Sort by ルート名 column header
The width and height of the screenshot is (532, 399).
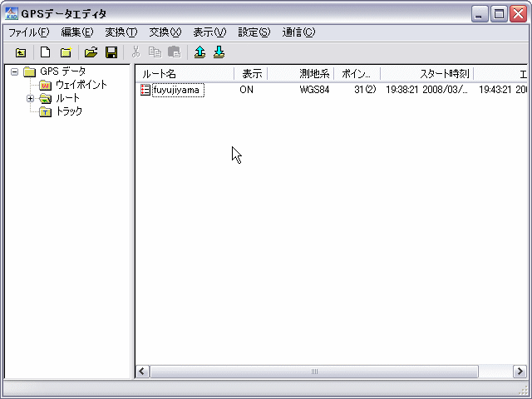[x=185, y=74]
